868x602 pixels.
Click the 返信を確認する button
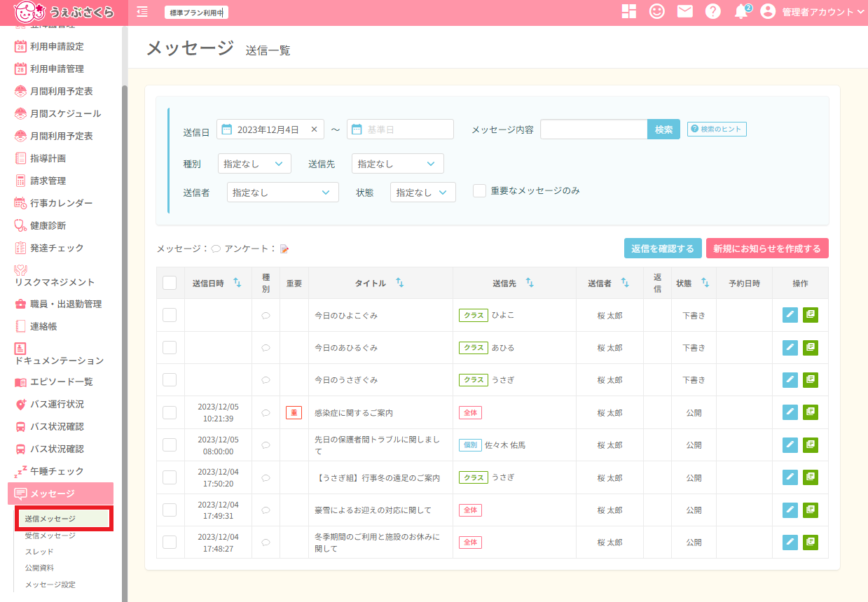[662, 248]
